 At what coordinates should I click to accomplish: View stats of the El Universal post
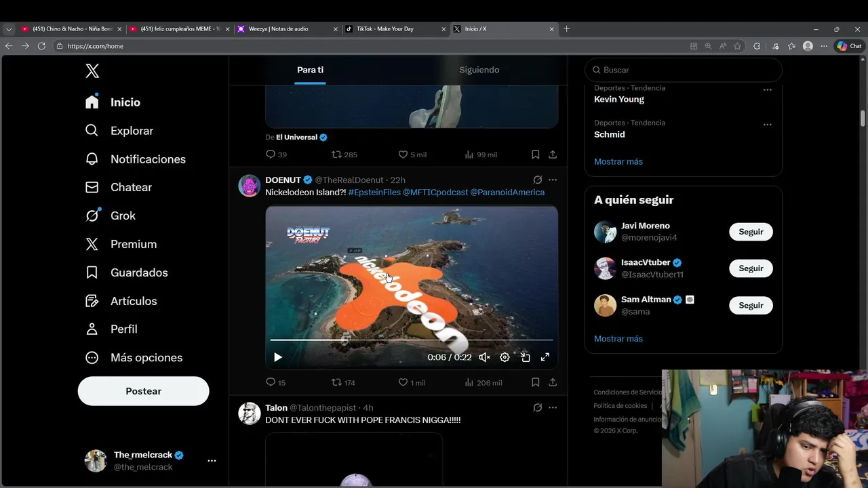click(x=481, y=155)
